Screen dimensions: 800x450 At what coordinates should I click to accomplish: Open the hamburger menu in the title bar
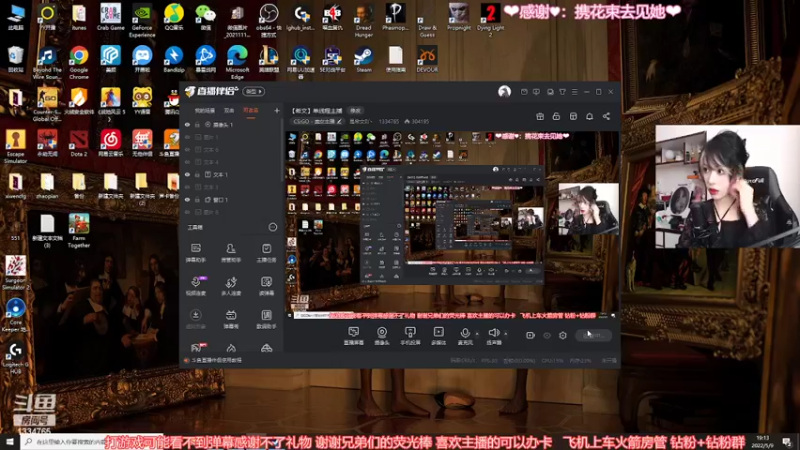pyautogui.click(x=574, y=92)
